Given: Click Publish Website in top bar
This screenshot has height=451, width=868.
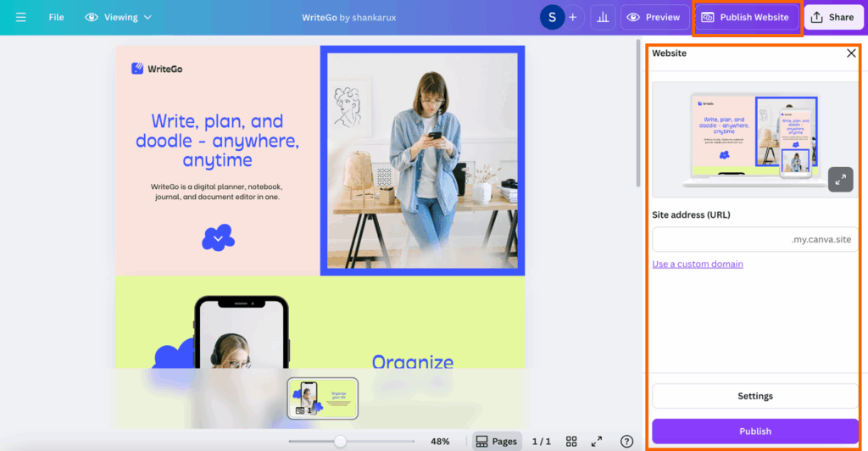Looking at the screenshot, I should [746, 17].
